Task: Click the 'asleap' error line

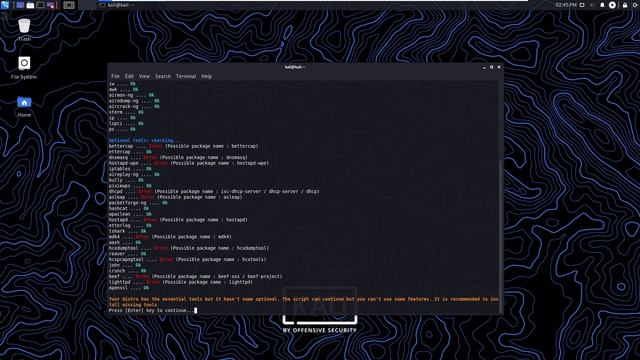Action: 176,197
